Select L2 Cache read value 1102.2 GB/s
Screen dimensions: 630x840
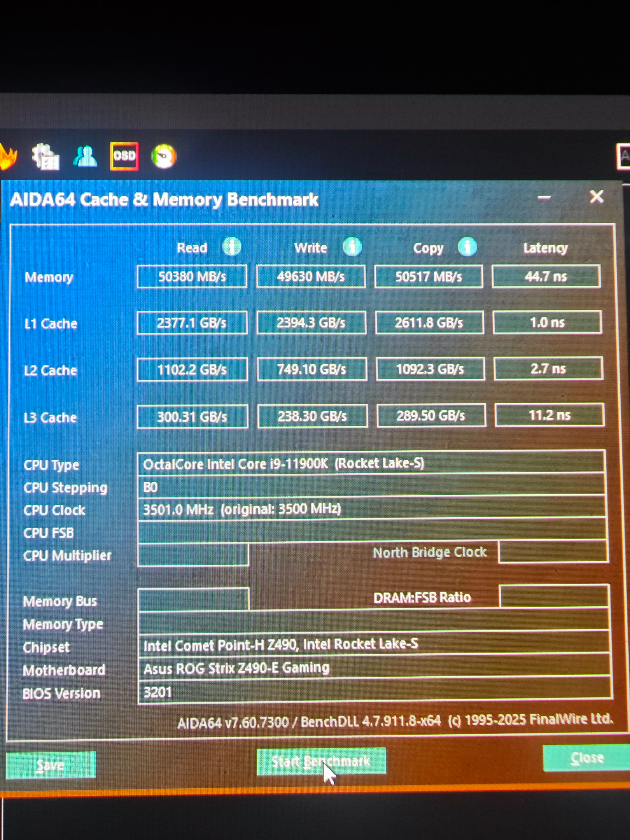coord(192,369)
